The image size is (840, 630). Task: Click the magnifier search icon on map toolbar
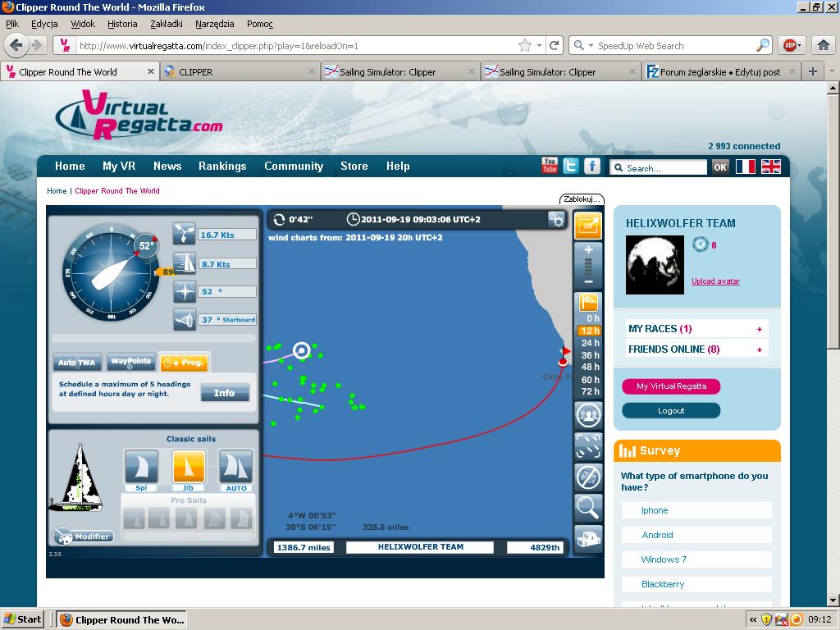click(588, 508)
